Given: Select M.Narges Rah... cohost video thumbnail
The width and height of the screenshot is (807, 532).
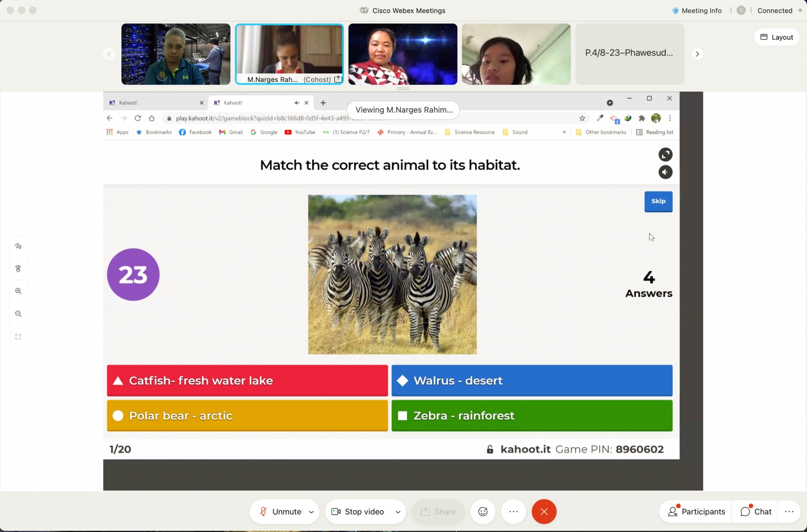Looking at the screenshot, I should point(289,54).
